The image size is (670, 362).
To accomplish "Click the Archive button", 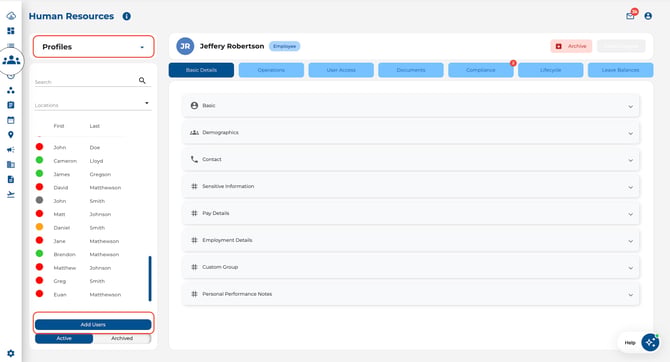I will point(571,46).
